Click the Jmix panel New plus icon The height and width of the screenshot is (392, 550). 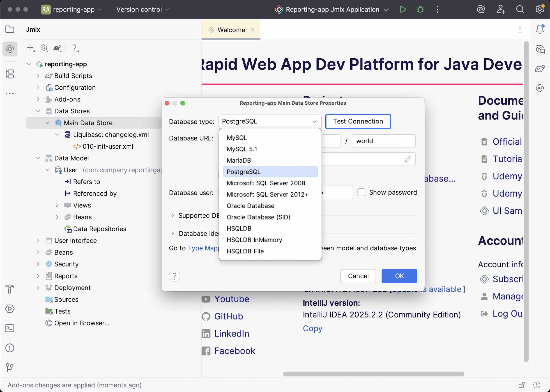[30, 48]
